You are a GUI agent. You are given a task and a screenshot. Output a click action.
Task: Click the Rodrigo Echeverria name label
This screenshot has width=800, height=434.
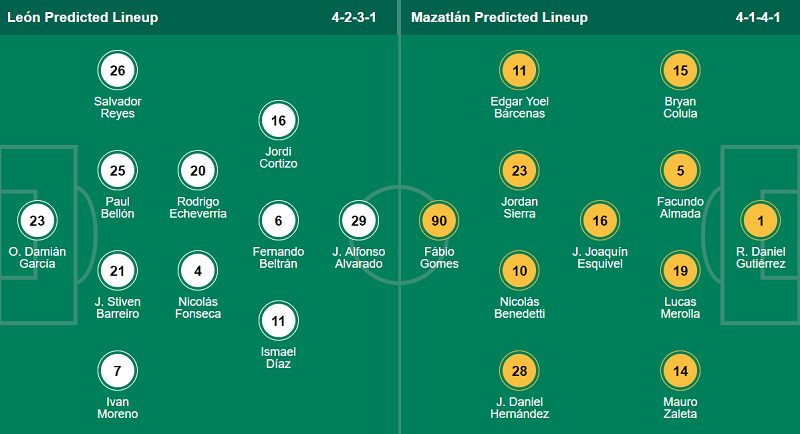[198, 207]
